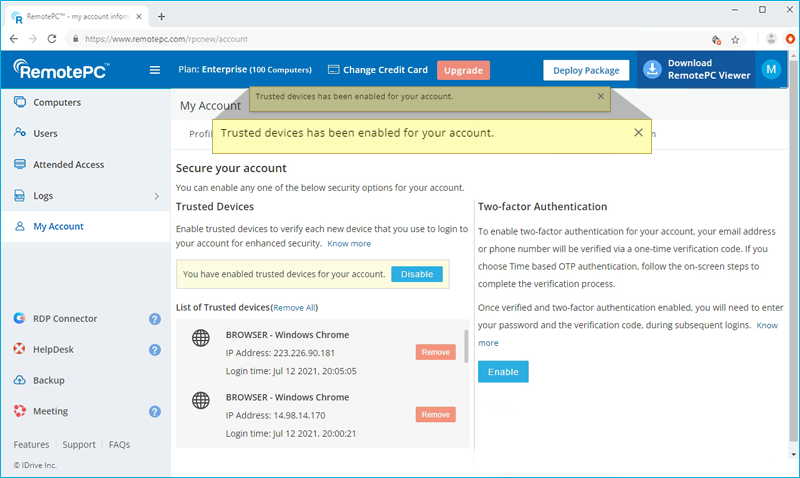Viewport: 800px width, 478px height.
Task: Download RemotePC Viewer
Action: (x=696, y=69)
